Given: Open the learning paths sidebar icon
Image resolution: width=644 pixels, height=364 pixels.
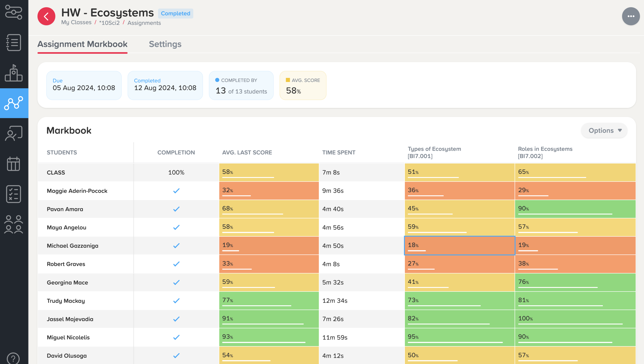Looking at the screenshot, I should [14, 12].
